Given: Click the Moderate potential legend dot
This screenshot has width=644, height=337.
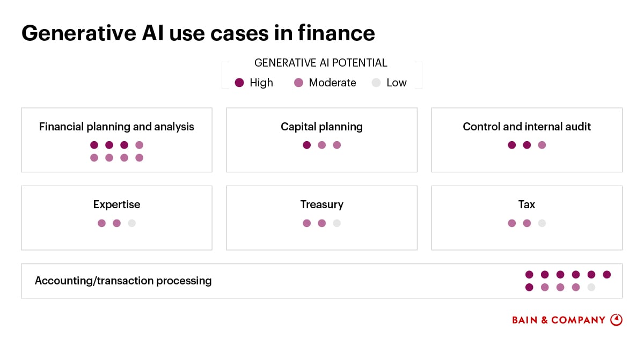Looking at the screenshot, I should (299, 83).
